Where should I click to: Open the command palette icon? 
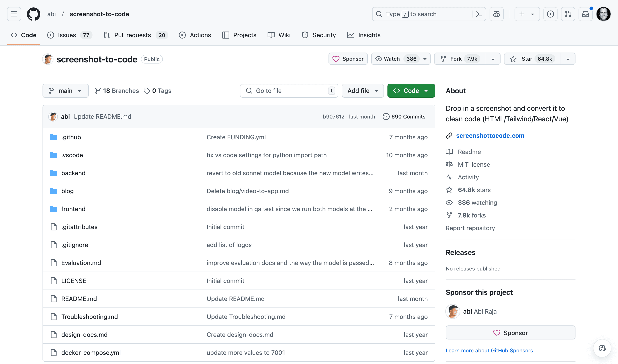479,14
